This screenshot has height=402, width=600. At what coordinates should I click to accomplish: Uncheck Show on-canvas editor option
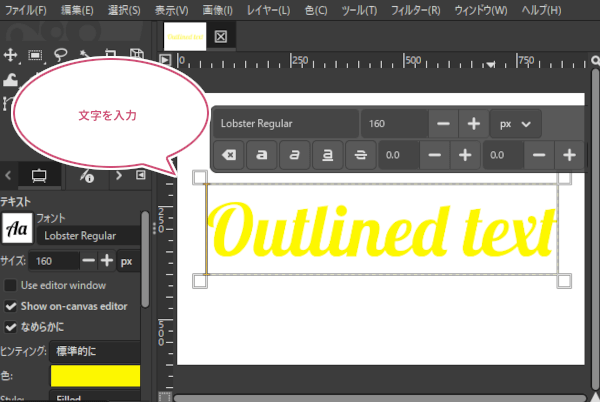click(x=11, y=306)
